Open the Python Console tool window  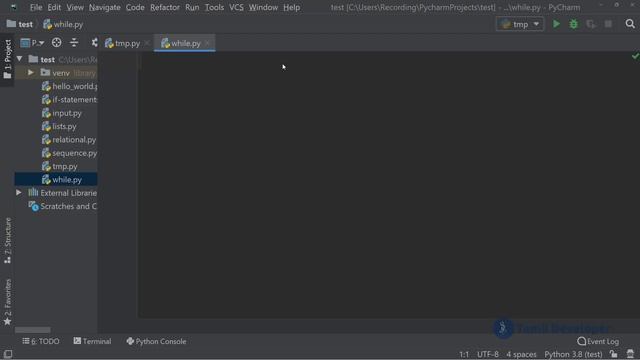(156, 341)
